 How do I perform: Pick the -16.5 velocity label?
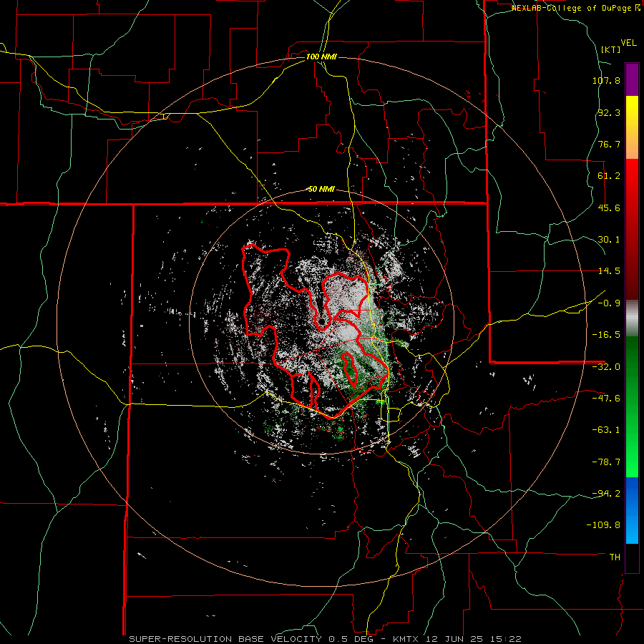pos(606,335)
